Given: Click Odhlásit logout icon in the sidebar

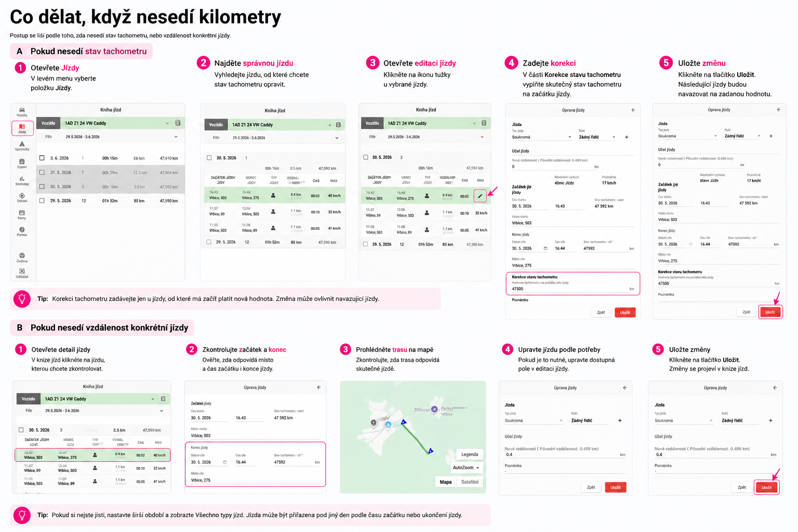Looking at the screenshot, I should coord(22,273).
